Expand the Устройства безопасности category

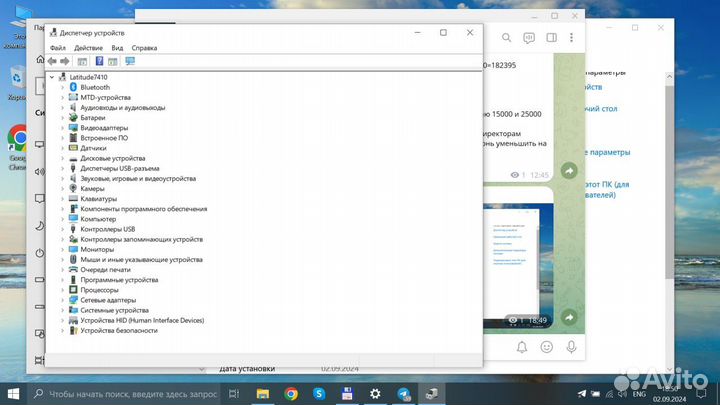62,330
